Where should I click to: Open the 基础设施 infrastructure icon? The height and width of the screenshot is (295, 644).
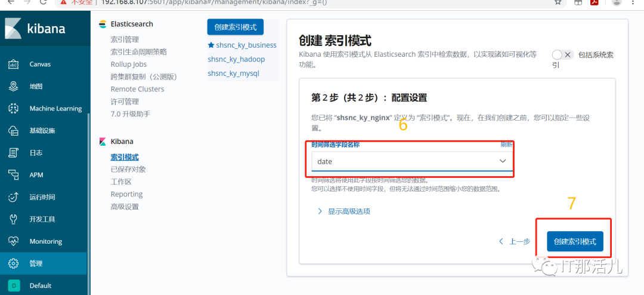click(14, 131)
